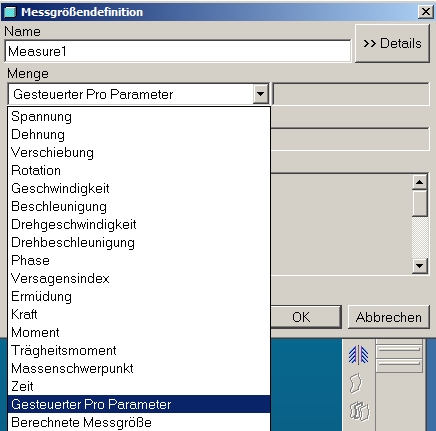Screen dimensions: 436x431
Task: Click the grayed multiple shapes icon at bottom
Action: pyautogui.click(x=359, y=411)
